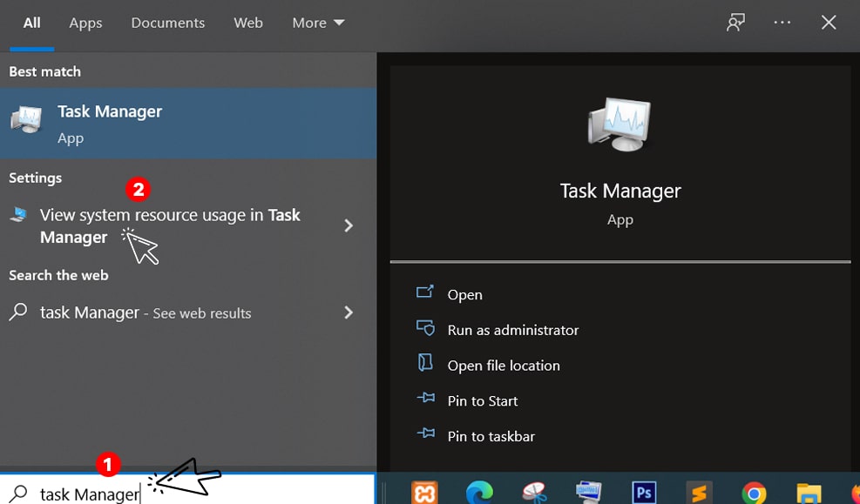The image size is (860, 504).
Task: Open the Snipping Tool taskbar icon
Action: (534, 492)
